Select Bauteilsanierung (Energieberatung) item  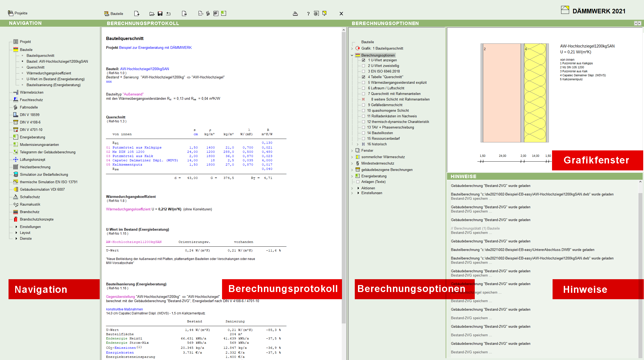pyautogui.click(x=53, y=85)
